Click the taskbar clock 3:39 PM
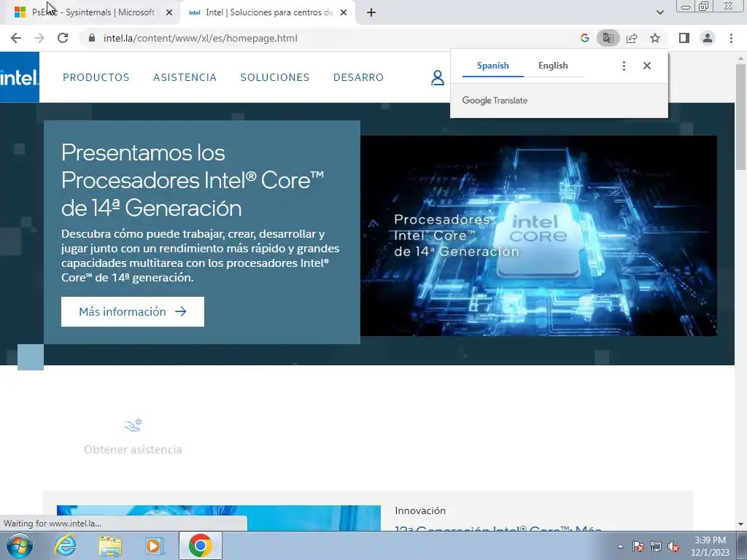 pos(710,546)
